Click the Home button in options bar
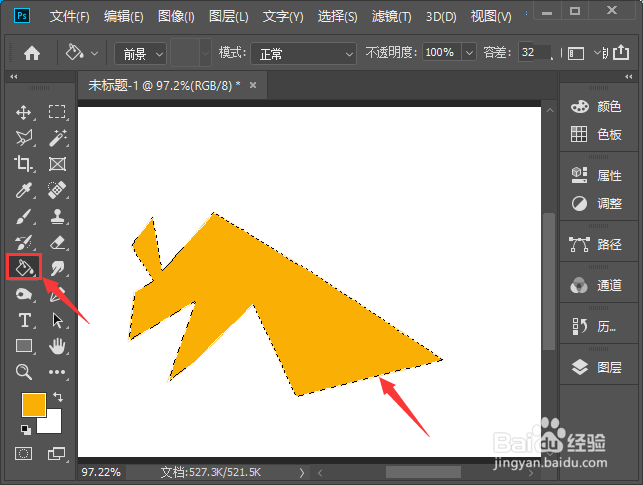Viewport: 643px width, 485px height. [32, 53]
